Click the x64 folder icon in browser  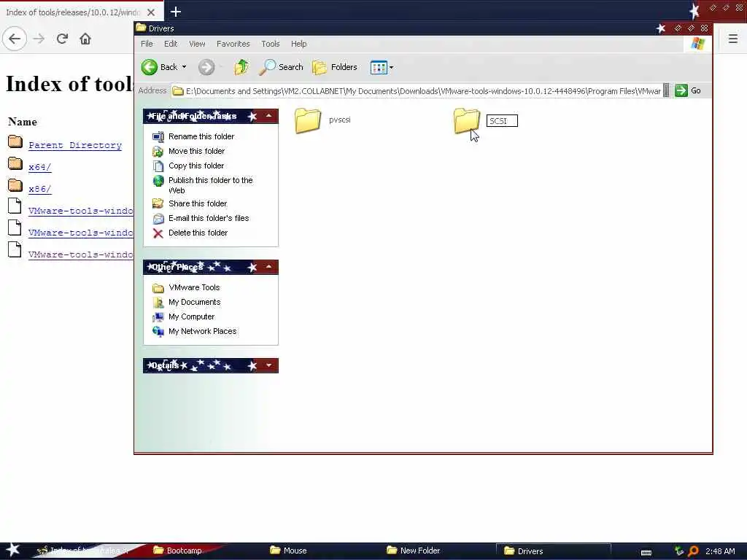tap(15, 164)
